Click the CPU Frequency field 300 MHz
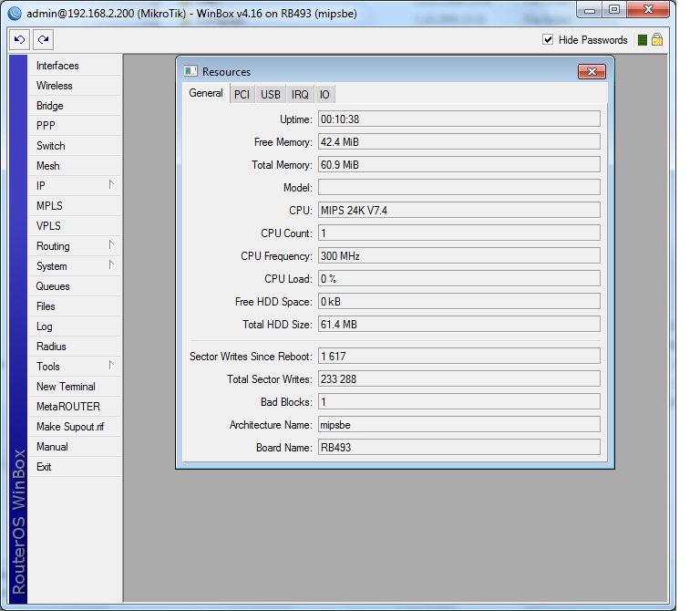The width and height of the screenshot is (700, 611). (459, 256)
